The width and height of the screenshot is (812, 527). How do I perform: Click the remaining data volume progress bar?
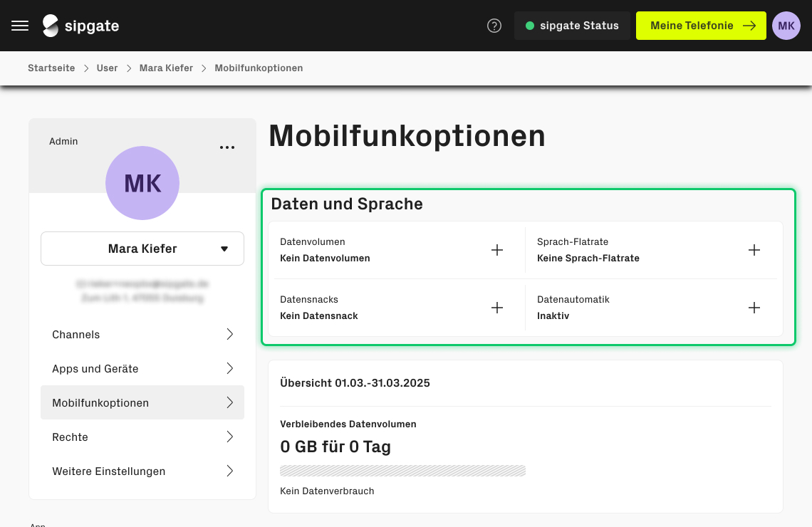[402, 471]
